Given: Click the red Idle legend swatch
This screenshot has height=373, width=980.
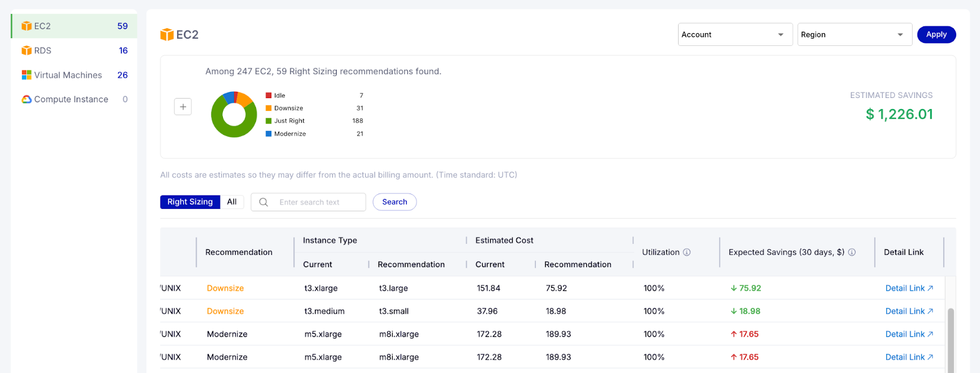Looking at the screenshot, I should point(268,96).
